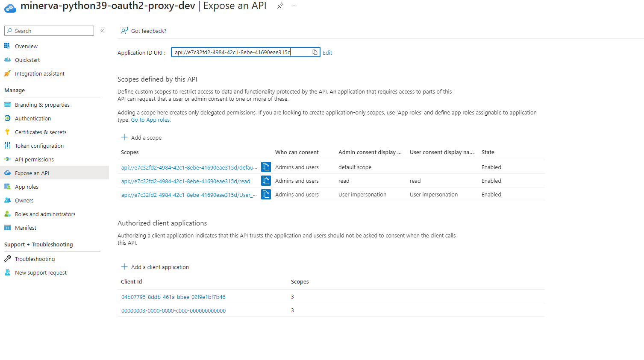The image size is (644, 360).
Task: Add a scope to the API
Action: click(141, 137)
